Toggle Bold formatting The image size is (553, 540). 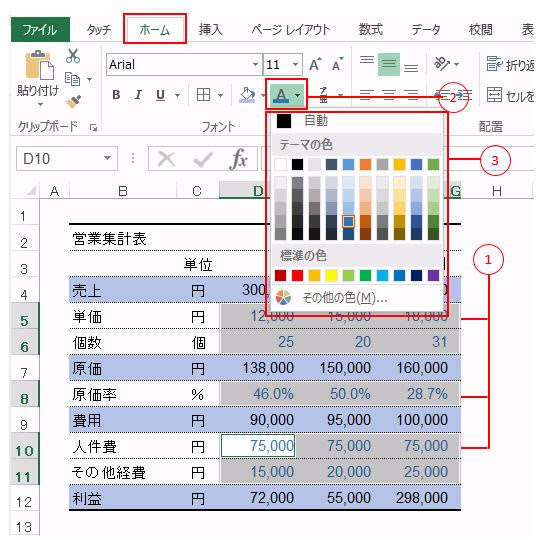(116, 95)
